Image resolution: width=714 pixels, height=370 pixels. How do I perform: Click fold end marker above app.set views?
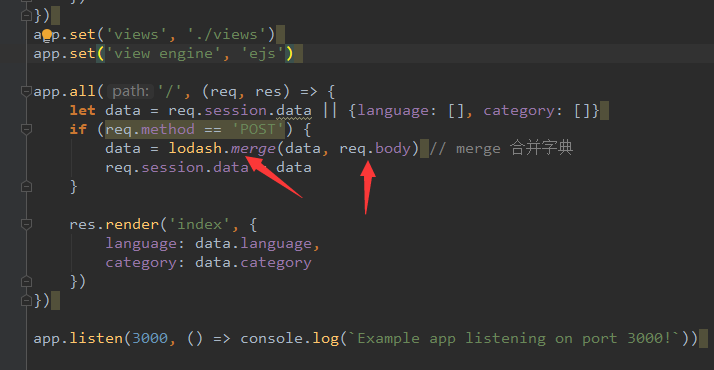(26, 15)
